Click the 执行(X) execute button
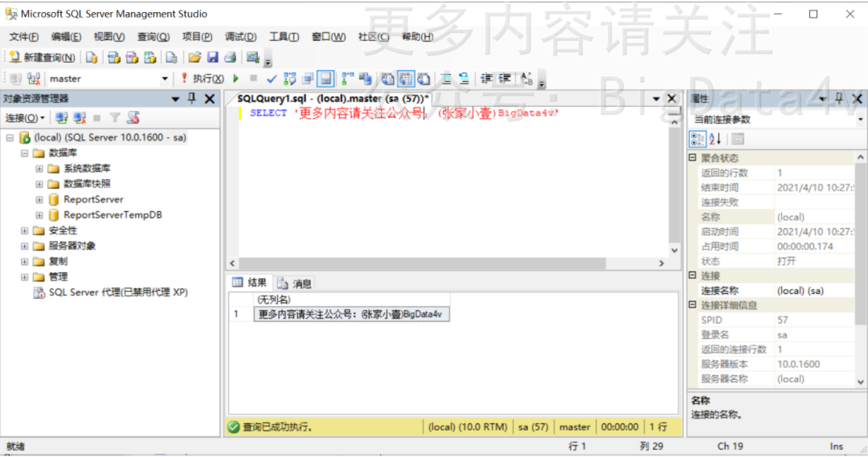 tap(203, 79)
